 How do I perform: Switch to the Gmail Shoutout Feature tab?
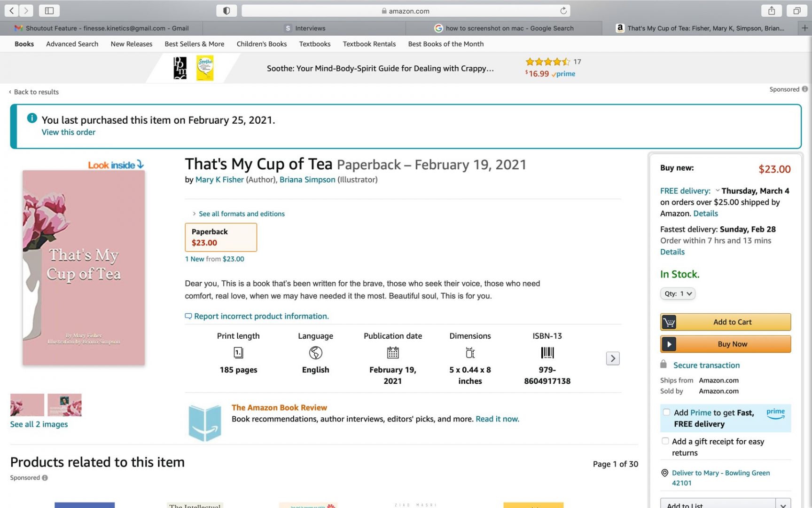(x=101, y=28)
